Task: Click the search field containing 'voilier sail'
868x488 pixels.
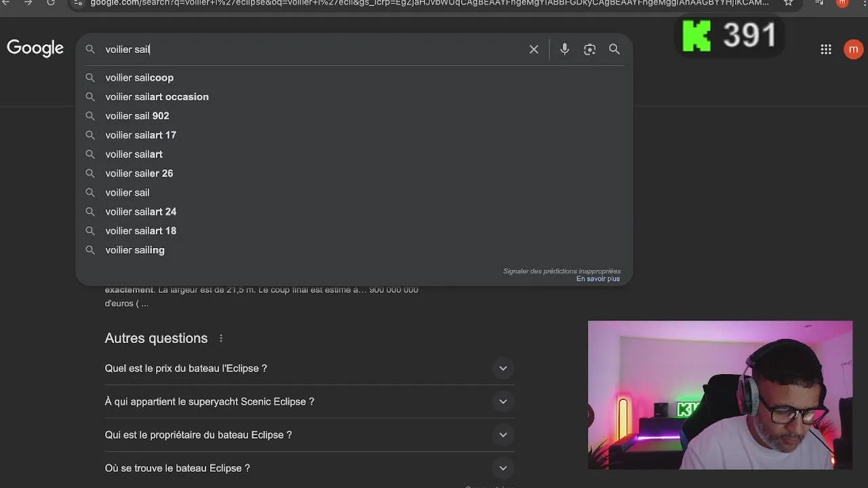Action: [312, 49]
